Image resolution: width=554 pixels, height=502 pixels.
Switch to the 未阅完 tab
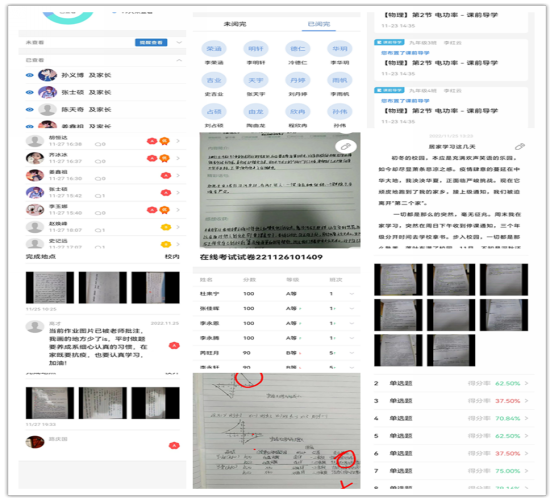click(235, 24)
